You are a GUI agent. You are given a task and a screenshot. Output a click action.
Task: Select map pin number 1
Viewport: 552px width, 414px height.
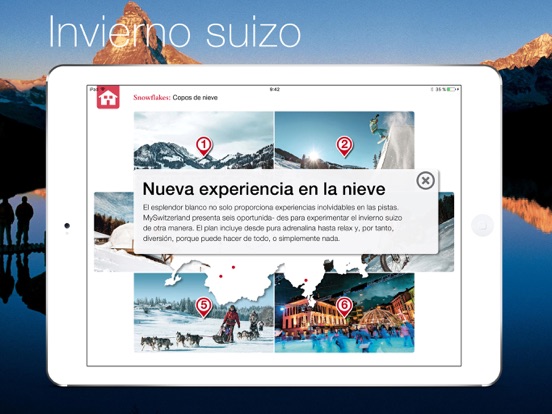click(204, 146)
